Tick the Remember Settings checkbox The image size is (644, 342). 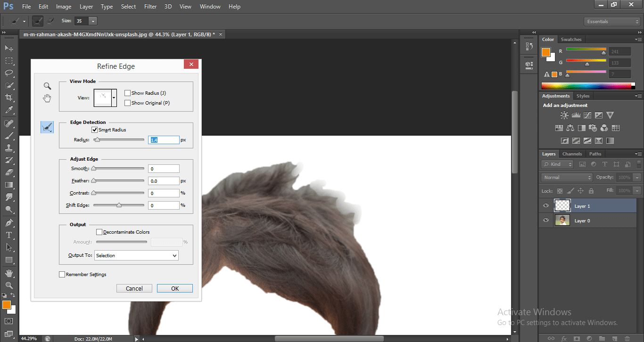tap(62, 274)
